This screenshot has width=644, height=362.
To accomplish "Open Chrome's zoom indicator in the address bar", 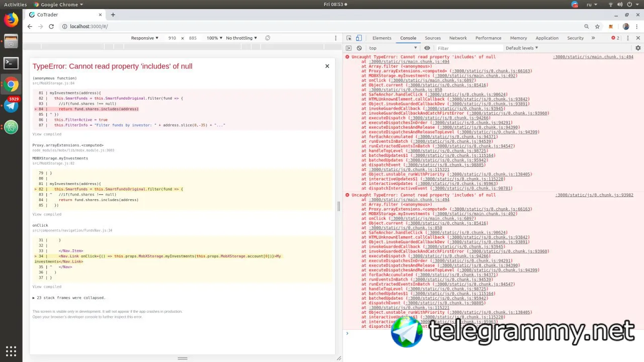I will pyautogui.click(x=587, y=26).
